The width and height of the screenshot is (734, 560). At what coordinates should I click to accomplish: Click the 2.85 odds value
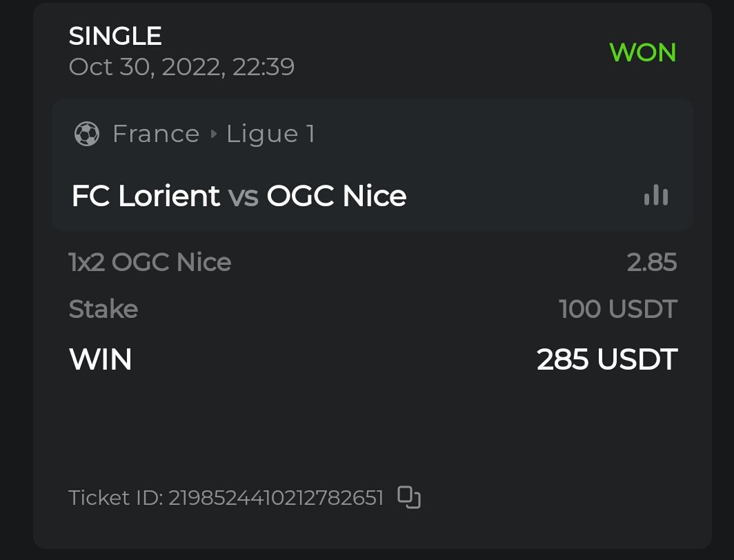click(651, 262)
